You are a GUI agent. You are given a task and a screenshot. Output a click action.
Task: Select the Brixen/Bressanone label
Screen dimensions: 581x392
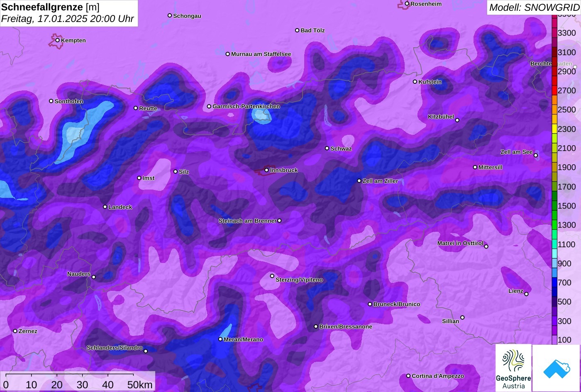coord(346,326)
